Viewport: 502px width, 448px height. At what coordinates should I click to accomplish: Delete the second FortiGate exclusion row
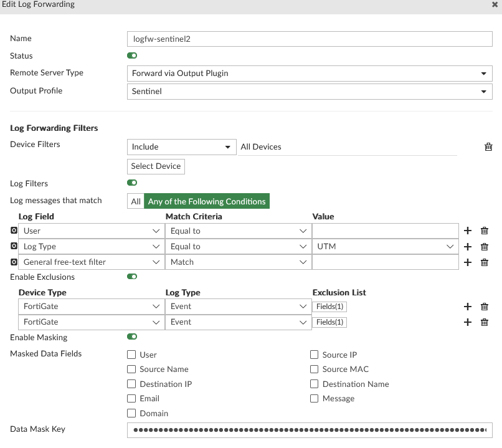pos(485,322)
